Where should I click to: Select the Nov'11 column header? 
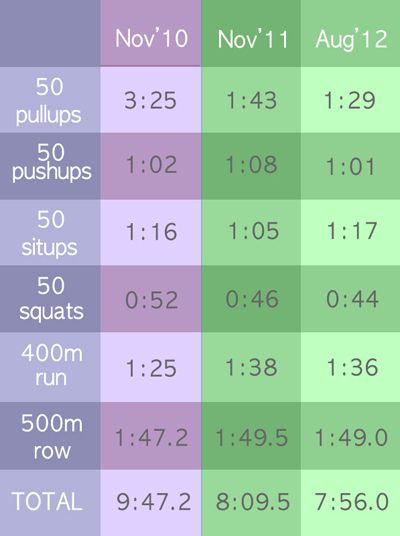pos(251,33)
